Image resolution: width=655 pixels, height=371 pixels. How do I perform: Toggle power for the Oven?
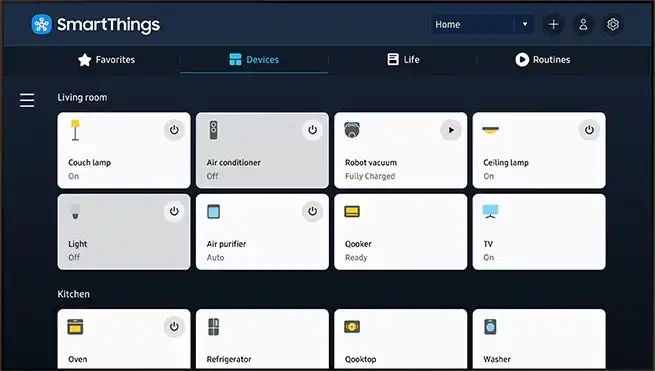[174, 327]
